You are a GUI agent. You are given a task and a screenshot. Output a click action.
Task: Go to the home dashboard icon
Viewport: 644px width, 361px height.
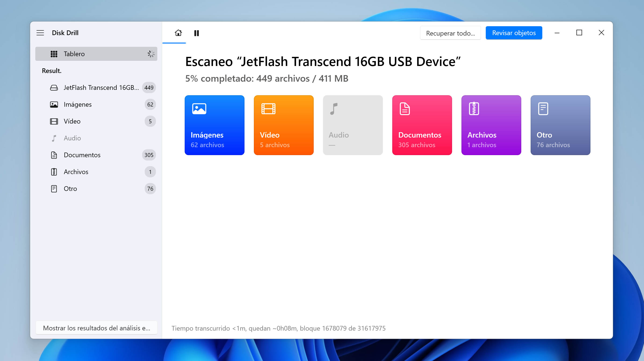[178, 33]
